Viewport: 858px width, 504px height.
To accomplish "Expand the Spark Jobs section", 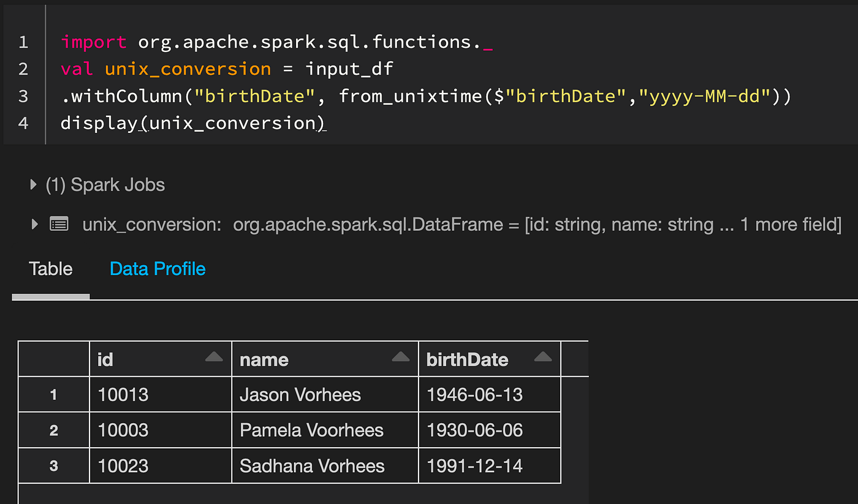I will (32, 184).
